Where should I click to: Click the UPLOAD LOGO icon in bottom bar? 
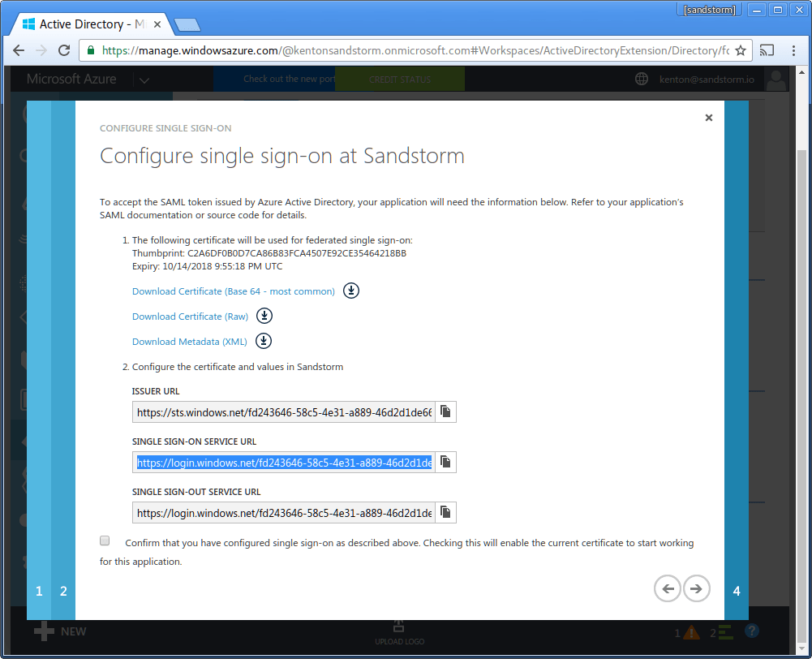[399, 627]
